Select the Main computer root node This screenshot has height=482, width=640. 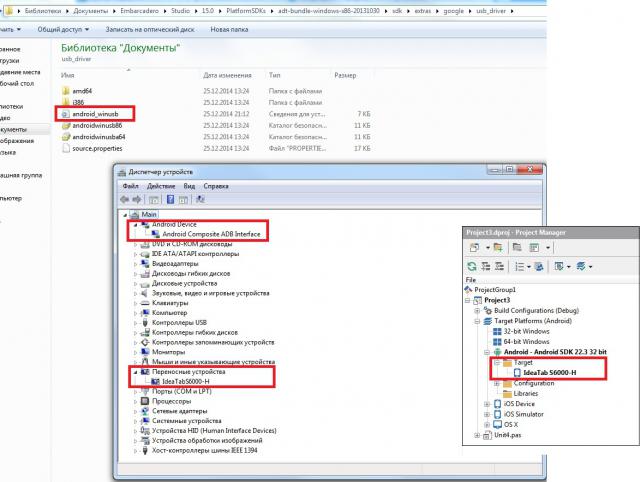149,214
